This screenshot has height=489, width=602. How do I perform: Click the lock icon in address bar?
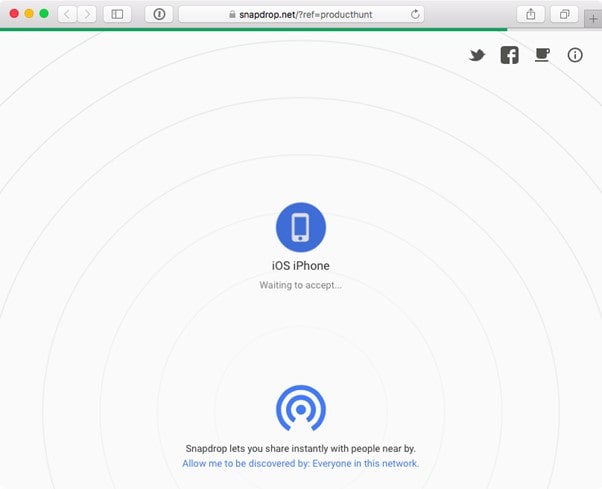point(232,14)
